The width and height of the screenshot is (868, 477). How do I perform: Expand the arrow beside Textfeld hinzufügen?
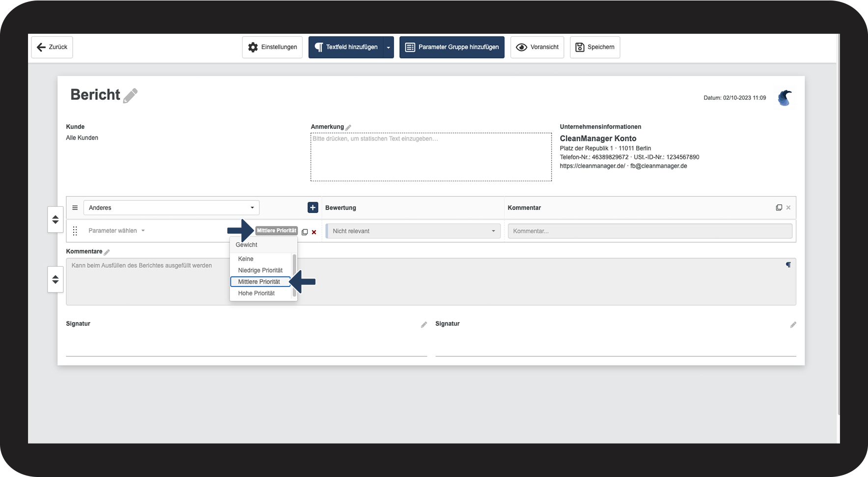pyautogui.click(x=389, y=47)
